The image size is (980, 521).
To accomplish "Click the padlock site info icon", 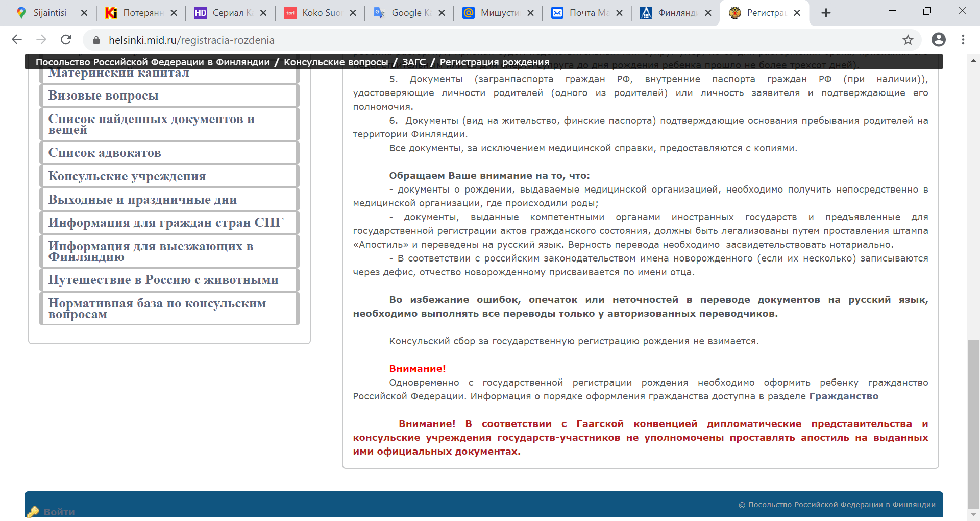I will point(96,40).
